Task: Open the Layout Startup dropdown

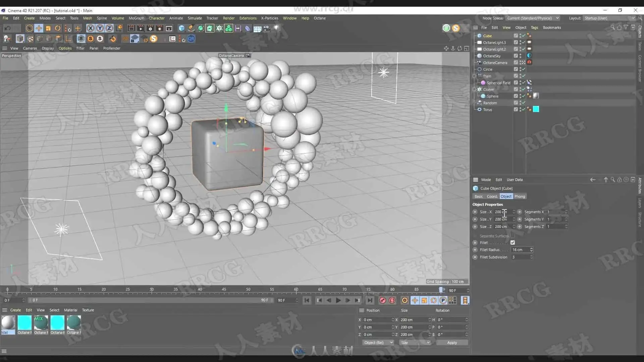Action: pyautogui.click(x=609, y=18)
